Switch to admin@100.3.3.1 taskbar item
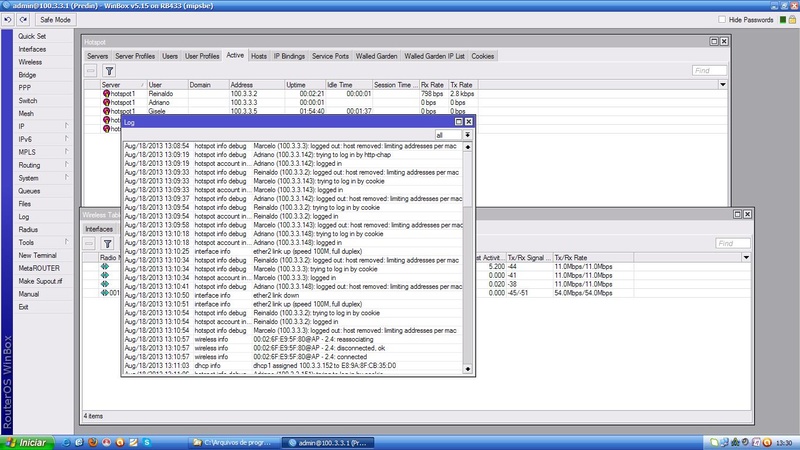 pos(328,443)
